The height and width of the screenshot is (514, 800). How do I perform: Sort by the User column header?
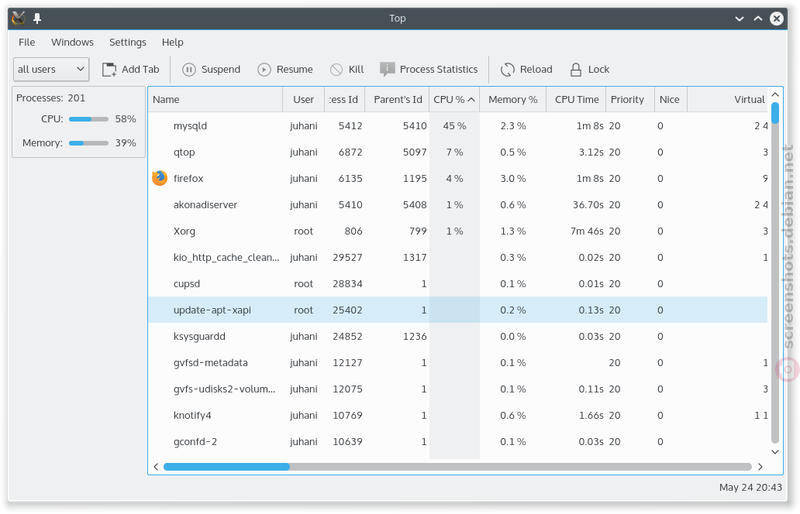point(304,100)
